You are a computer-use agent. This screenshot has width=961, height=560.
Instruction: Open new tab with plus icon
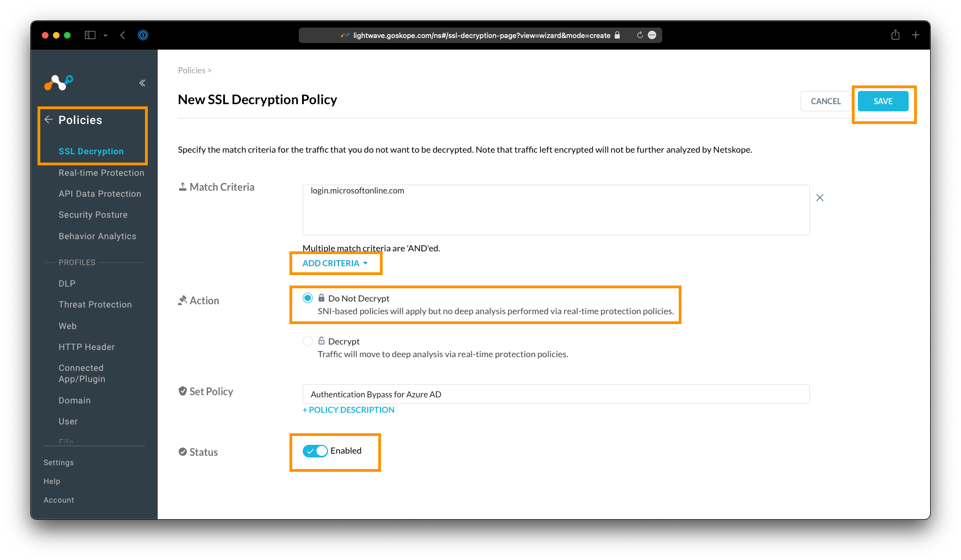click(915, 35)
